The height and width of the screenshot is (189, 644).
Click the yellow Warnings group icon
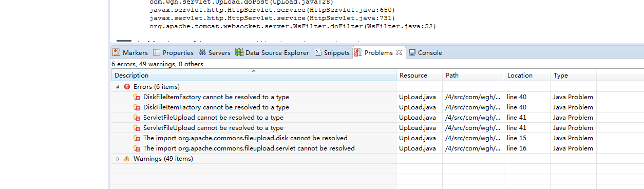coord(127,159)
